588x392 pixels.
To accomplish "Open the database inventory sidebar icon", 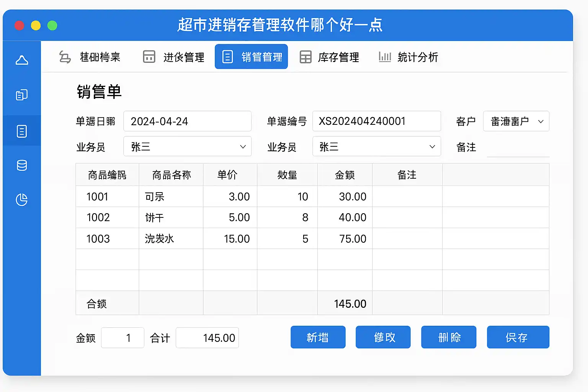I will (x=22, y=165).
